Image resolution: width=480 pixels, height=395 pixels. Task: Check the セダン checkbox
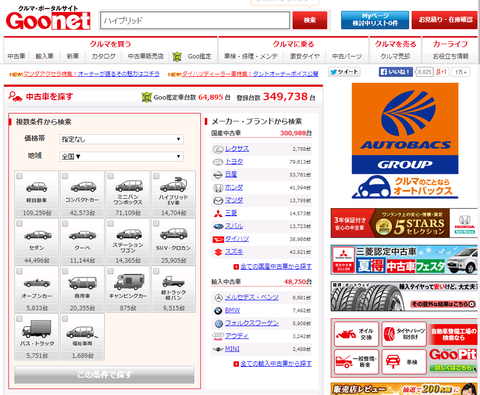click(x=19, y=223)
